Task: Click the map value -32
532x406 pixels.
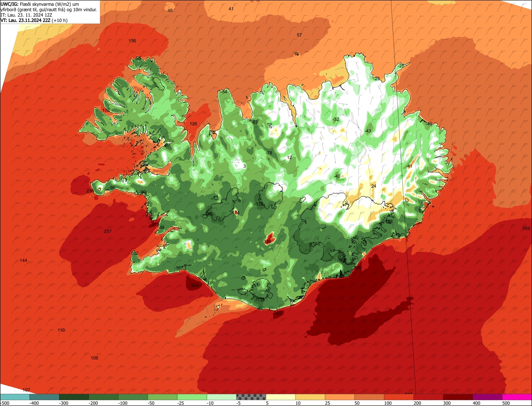Action: pyautogui.click(x=336, y=119)
